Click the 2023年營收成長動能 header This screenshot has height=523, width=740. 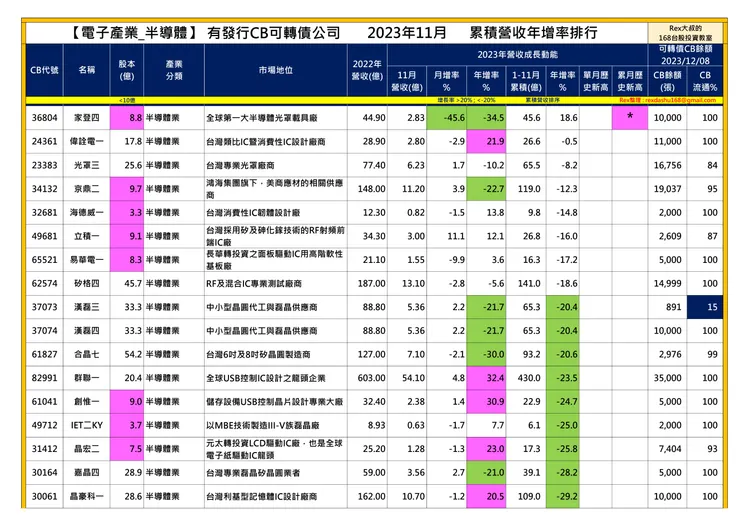point(517,55)
